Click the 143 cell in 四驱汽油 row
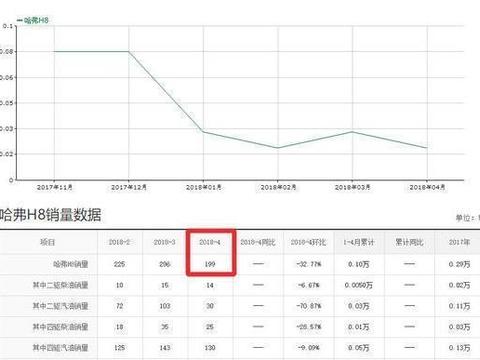Viewport: 480px width, 360px height. 165,348
